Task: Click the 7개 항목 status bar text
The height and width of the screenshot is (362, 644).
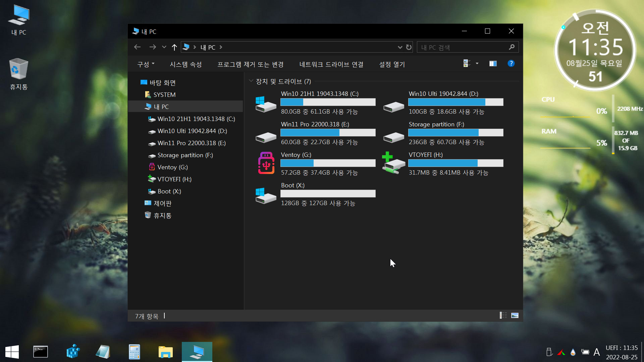Action: pos(147,316)
